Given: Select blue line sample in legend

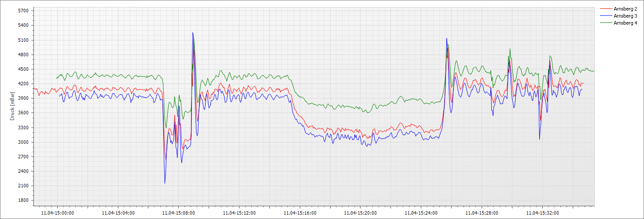Looking at the screenshot, I should [606, 16].
